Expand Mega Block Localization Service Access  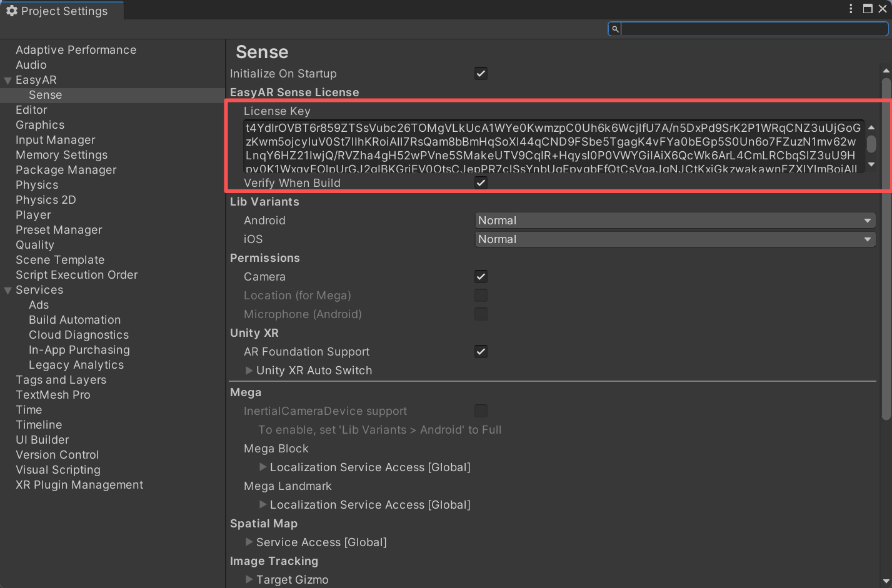point(263,467)
